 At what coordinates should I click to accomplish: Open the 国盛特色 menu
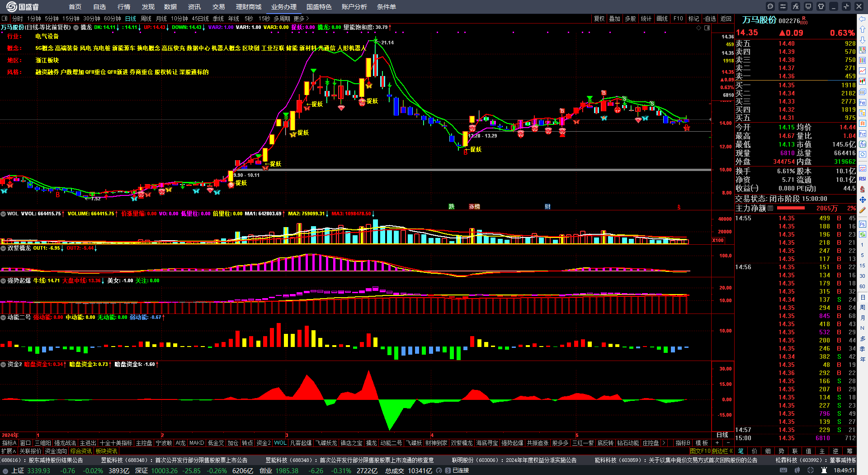(319, 7)
